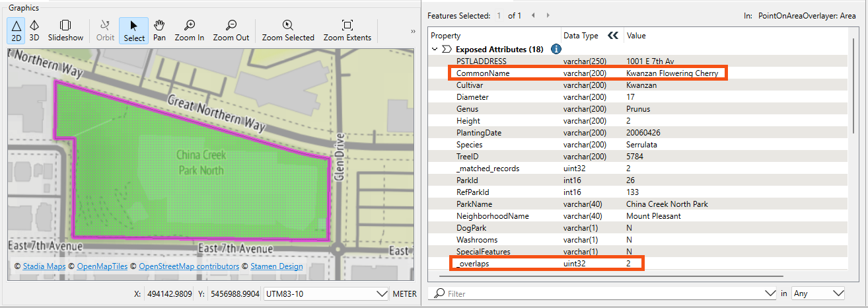This screenshot has height=308, width=868.
Task: Open the Stadia Maps attribution link
Action: point(44,266)
